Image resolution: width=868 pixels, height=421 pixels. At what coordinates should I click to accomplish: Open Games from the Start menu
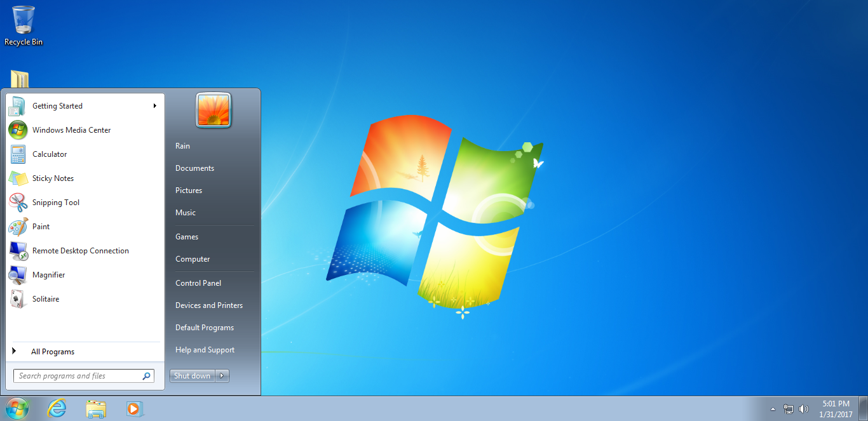click(187, 237)
